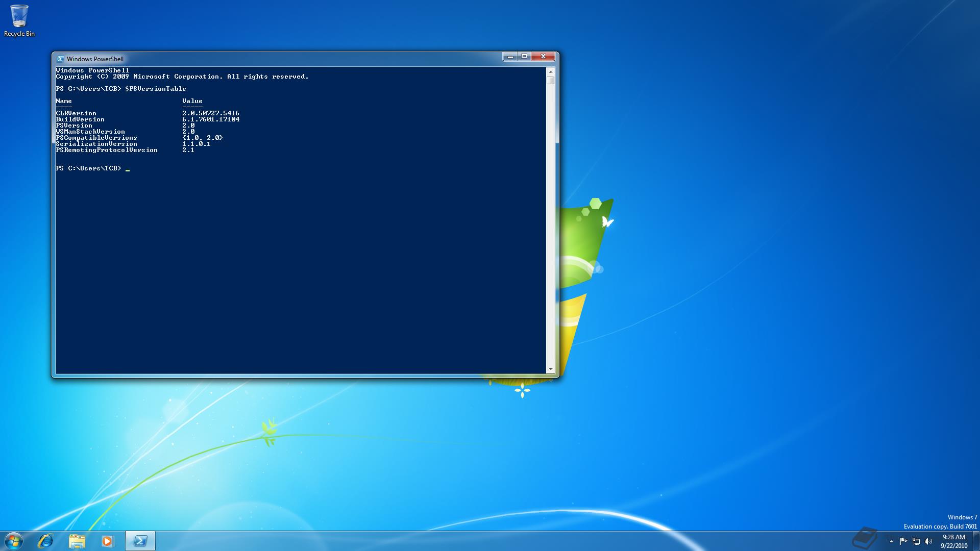Open Windows Explorer folder icon
Image resolution: width=980 pixels, height=551 pixels.
[x=77, y=541]
